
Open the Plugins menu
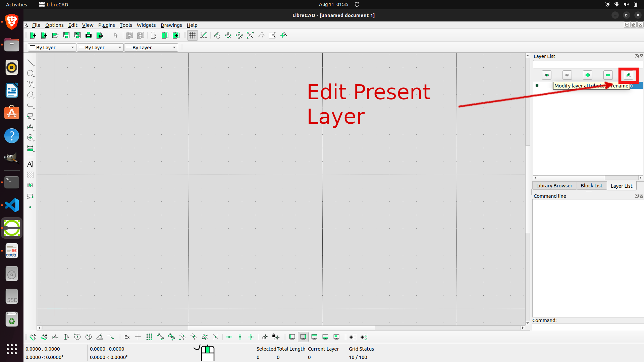click(107, 25)
